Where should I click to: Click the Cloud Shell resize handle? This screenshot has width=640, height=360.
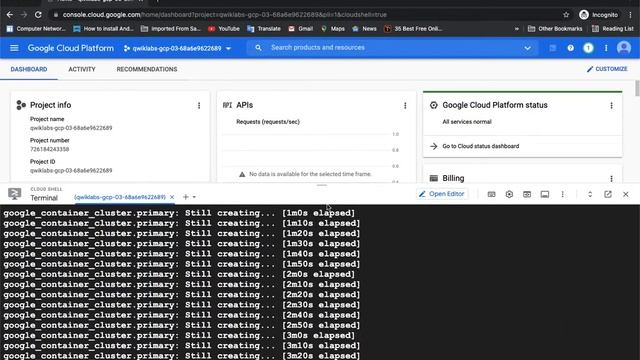[x=322, y=185]
